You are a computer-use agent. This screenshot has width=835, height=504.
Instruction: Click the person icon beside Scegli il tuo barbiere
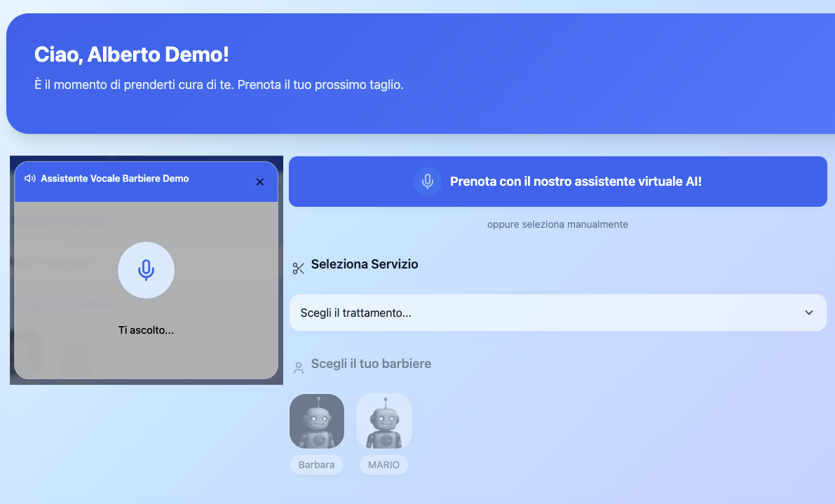pyautogui.click(x=298, y=367)
